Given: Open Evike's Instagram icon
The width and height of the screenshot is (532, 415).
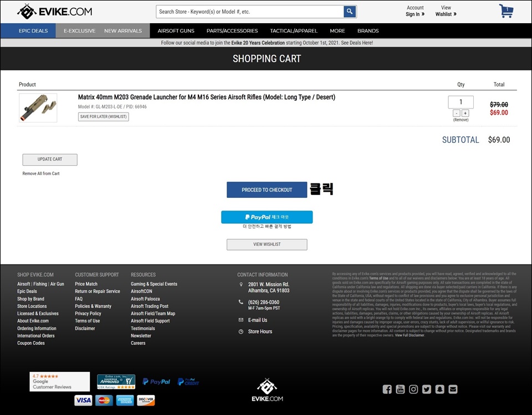Looking at the screenshot, I should click(x=413, y=389).
